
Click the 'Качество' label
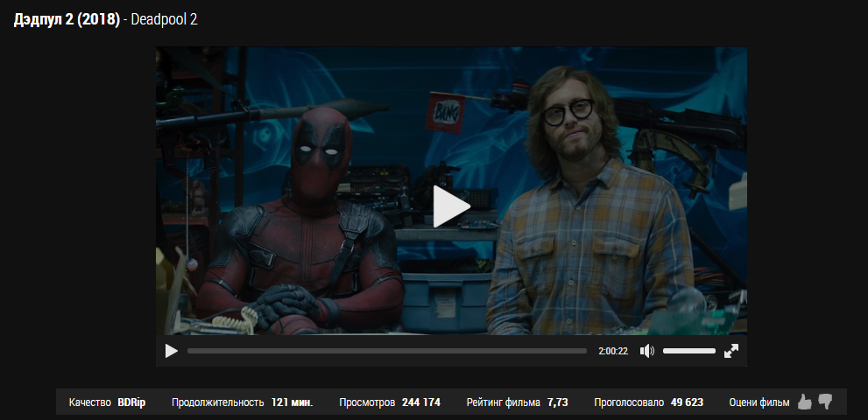coord(89,402)
